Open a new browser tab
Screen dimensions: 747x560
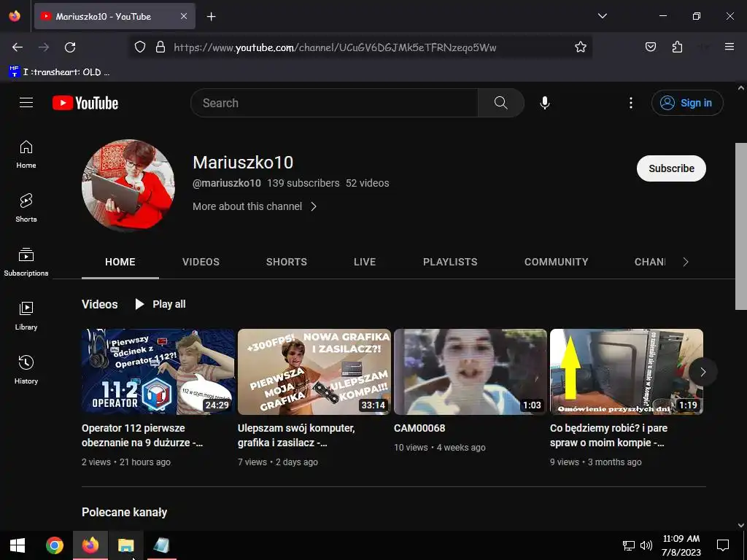[211, 17]
